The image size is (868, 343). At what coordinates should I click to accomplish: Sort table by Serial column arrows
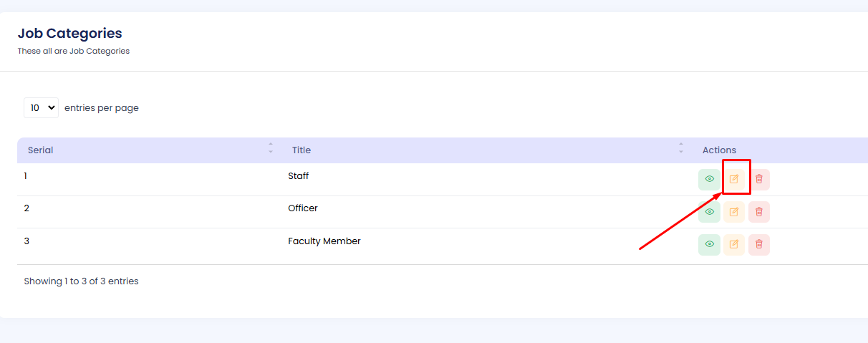point(271,148)
